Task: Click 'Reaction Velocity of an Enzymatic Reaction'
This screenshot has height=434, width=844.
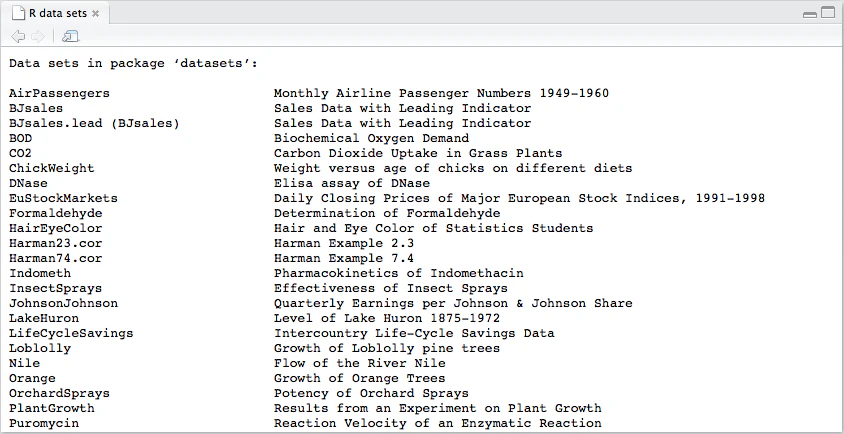Action: point(438,423)
